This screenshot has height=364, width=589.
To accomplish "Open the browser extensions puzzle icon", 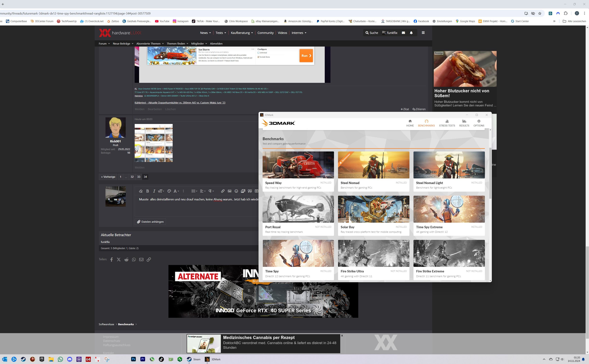I will tap(566, 13).
